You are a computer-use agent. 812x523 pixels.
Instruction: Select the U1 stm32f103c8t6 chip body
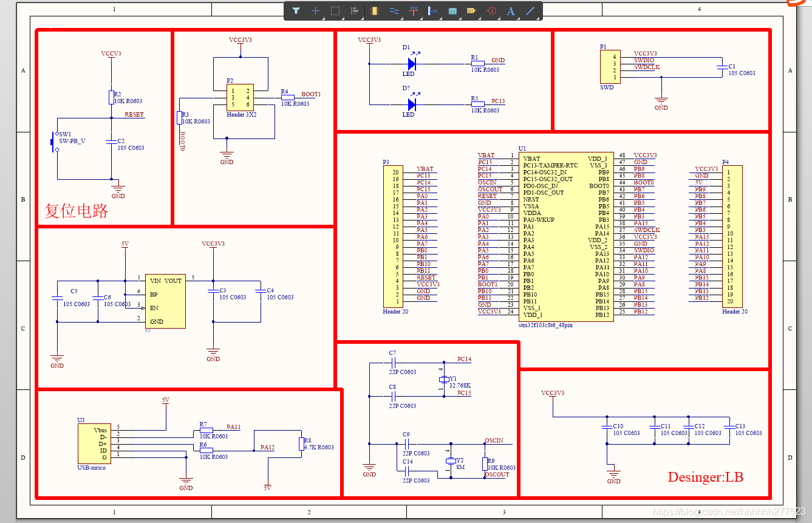click(566, 237)
